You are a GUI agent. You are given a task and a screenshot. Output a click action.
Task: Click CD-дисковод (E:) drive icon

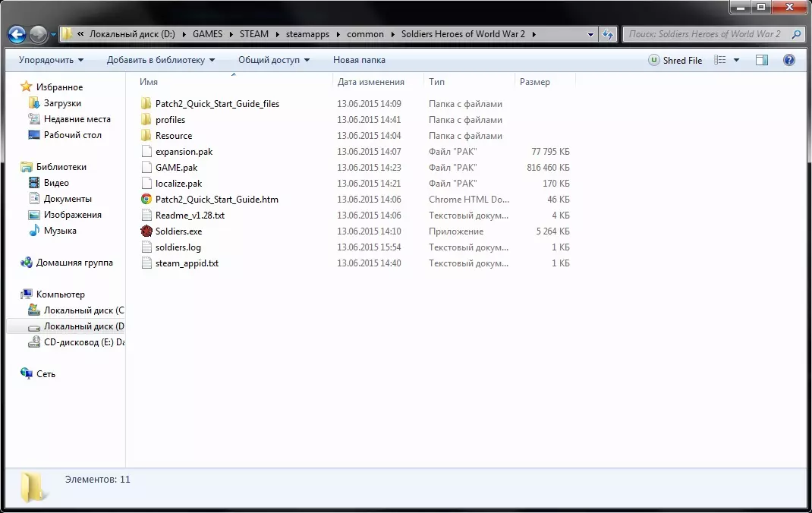tap(34, 342)
